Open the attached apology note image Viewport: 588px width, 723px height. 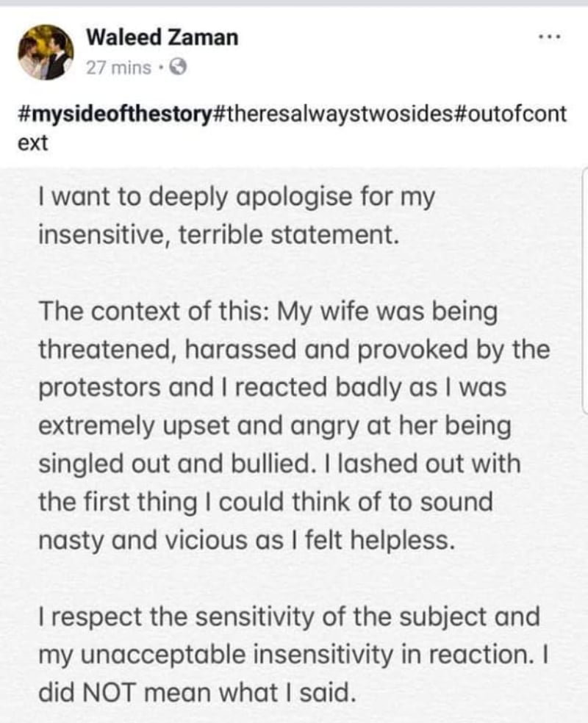(x=294, y=445)
